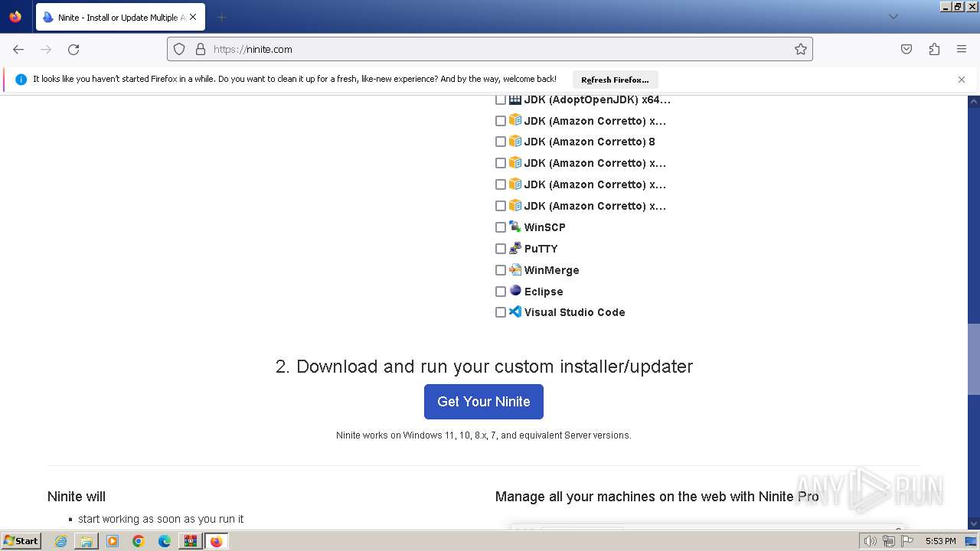Open Windows Explorer folder from the taskbar
This screenshot has height=551, width=980.
[87, 541]
